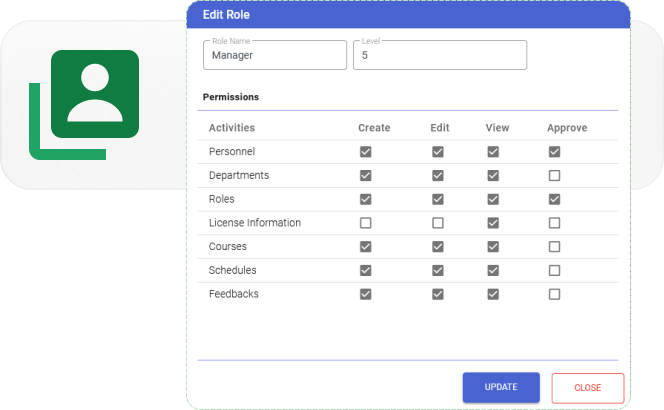This screenshot has height=410, width=664.
Task: Enable License Information Create checkbox
Action: [x=366, y=223]
